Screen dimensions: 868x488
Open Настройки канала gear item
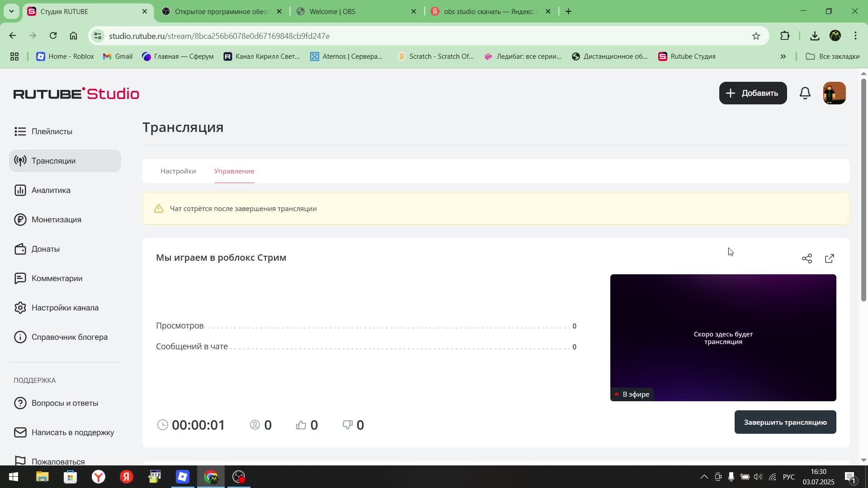tap(65, 308)
